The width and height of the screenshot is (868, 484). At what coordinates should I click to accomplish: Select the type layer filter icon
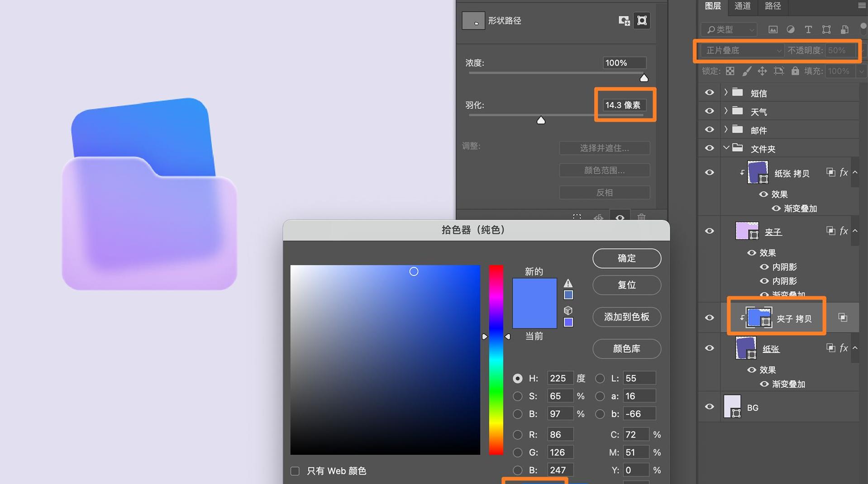(808, 29)
